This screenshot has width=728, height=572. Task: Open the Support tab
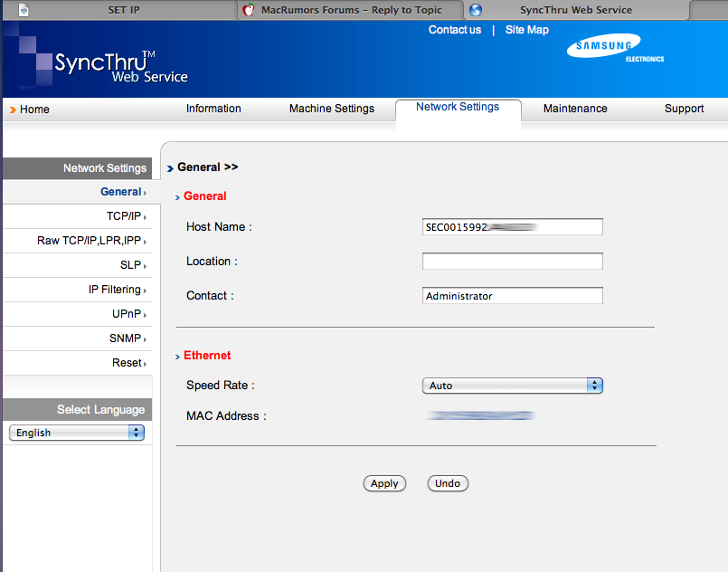tap(684, 109)
